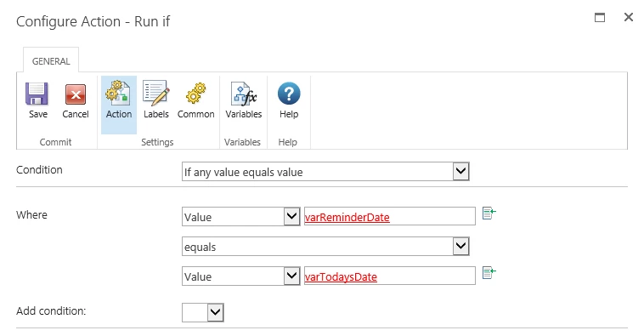Screen dimensions: 644x336
Task: Click the 'Commit' ribbon group label
Action: (55, 142)
